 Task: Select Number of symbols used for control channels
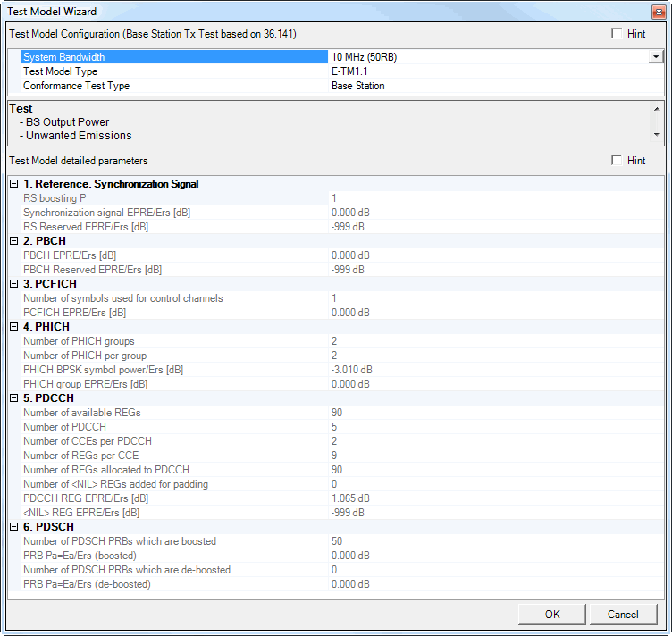coord(341,298)
